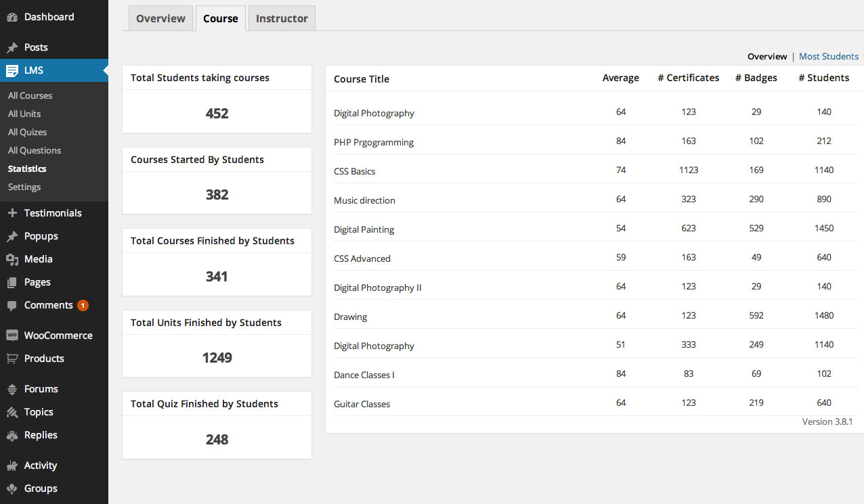Click the Pages icon in sidebar
This screenshot has width=864, height=504.
[x=12, y=282]
